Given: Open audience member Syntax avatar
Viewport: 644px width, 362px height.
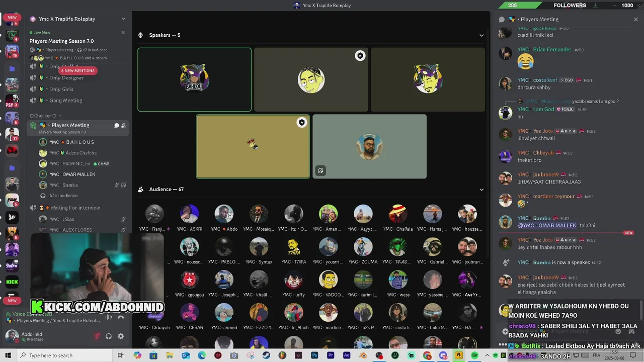Looking at the screenshot, I should pyautogui.click(x=259, y=247).
